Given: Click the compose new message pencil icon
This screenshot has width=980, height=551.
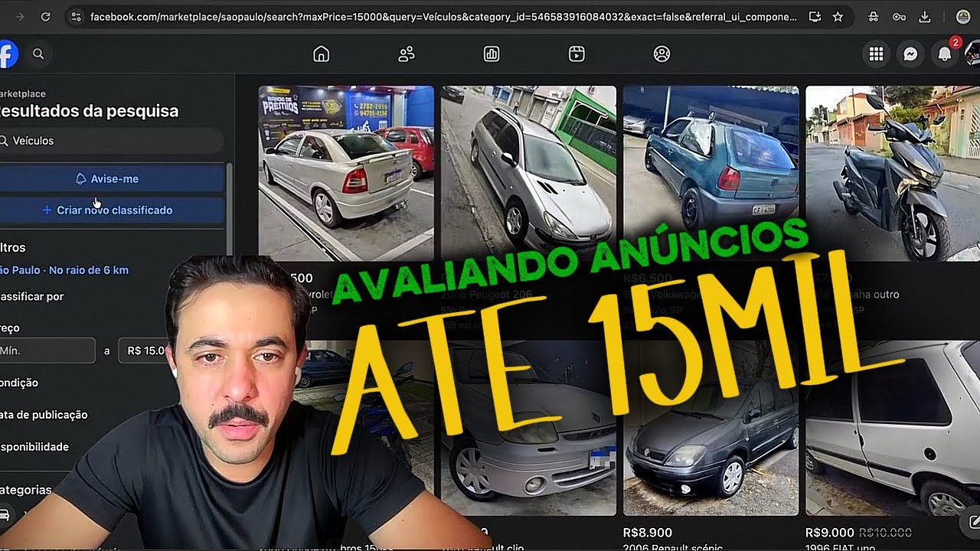Looking at the screenshot, I should [x=973, y=522].
